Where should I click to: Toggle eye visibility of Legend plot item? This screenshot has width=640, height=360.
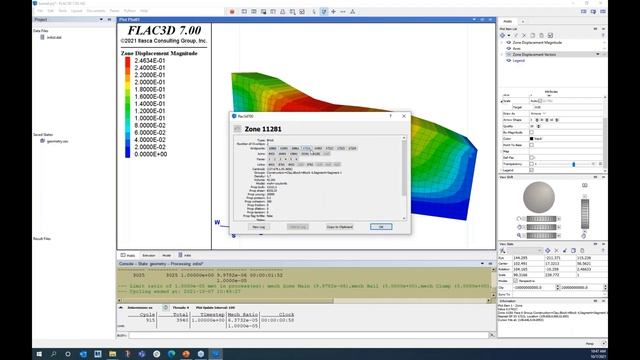coord(509,60)
